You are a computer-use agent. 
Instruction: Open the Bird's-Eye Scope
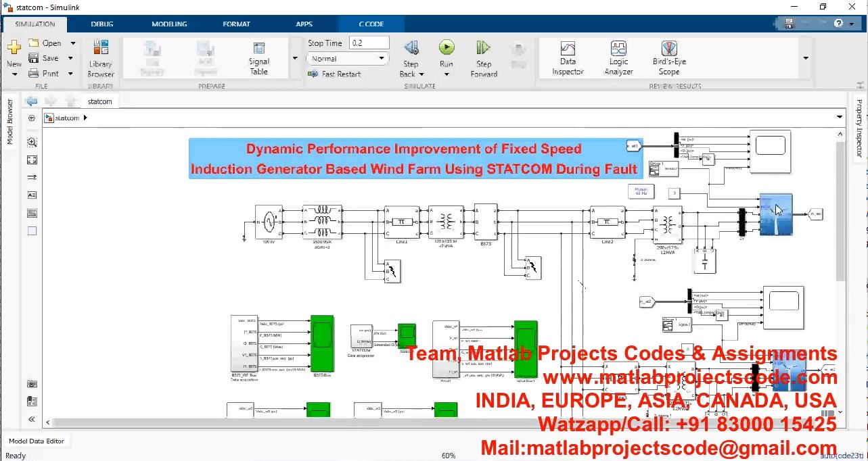(x=668, y=58)
